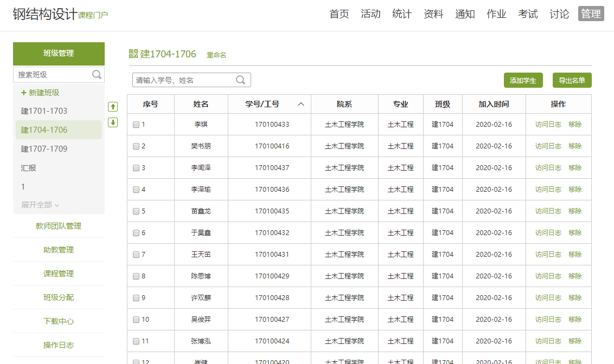This screenshot has width=614, height=364.
Task: Click the 添加学生 button
Action: pyautogui.click(x=523, y=80)
